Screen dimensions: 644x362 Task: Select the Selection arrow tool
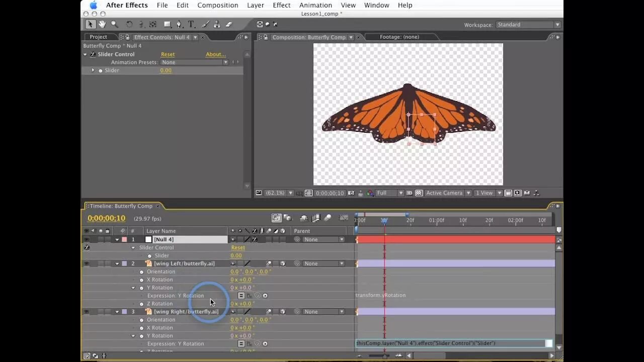click(x=90, y=24)
